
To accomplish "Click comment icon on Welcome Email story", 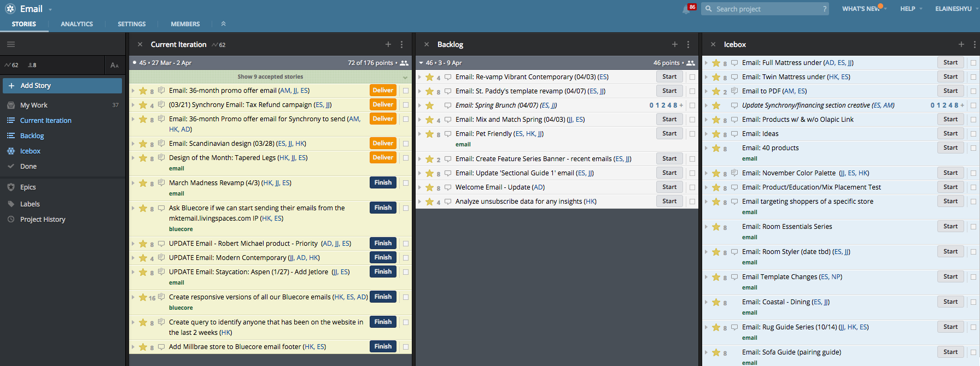I will pyautogui.click(x=448, y=187).
